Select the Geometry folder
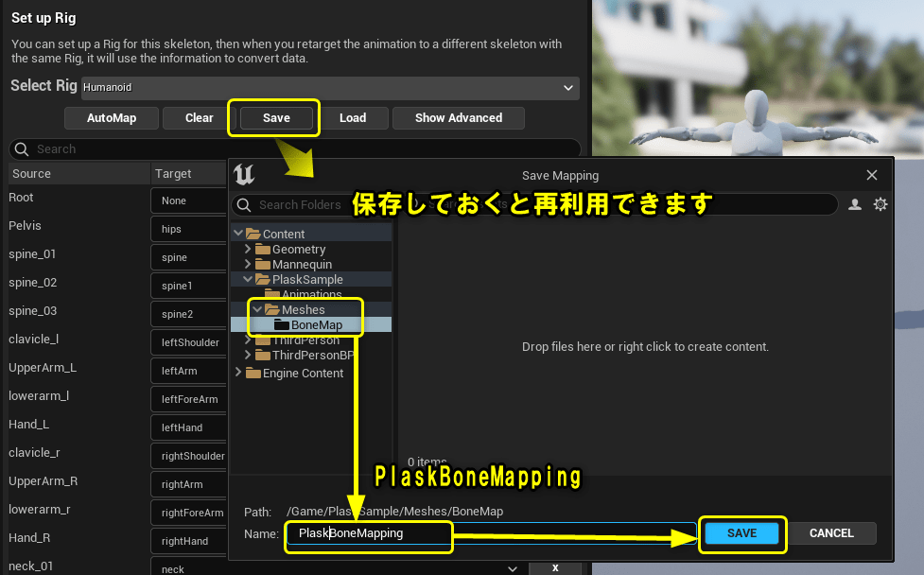The width and height of the screenshot is (924, 575). pos(298,250)
